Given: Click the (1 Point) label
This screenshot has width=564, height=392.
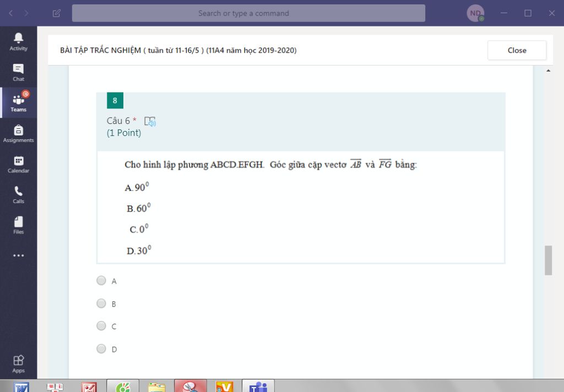Looking at the screenshot, I should pos(124,133).
